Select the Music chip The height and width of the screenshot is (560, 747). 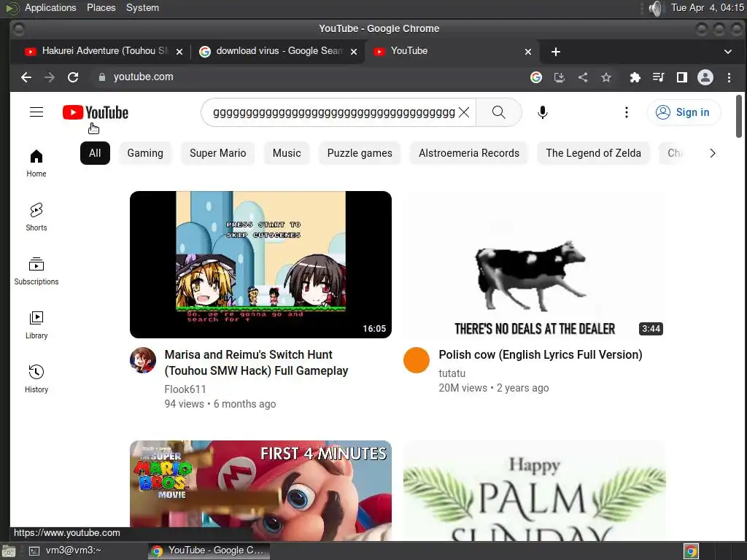coord(286,153)
